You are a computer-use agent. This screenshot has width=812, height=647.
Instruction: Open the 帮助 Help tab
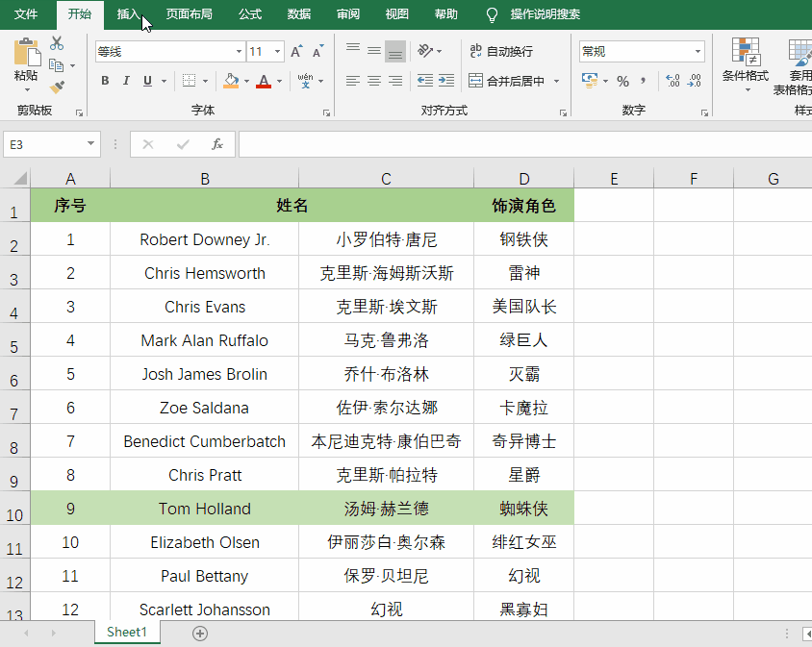click(x=445, y=14)
